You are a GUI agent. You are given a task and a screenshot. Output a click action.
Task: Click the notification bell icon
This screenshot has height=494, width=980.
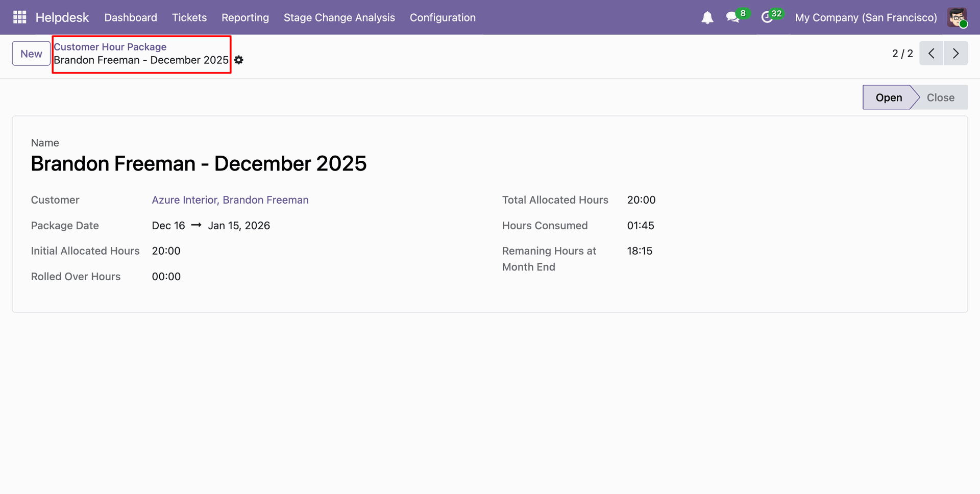pos(707,18)
